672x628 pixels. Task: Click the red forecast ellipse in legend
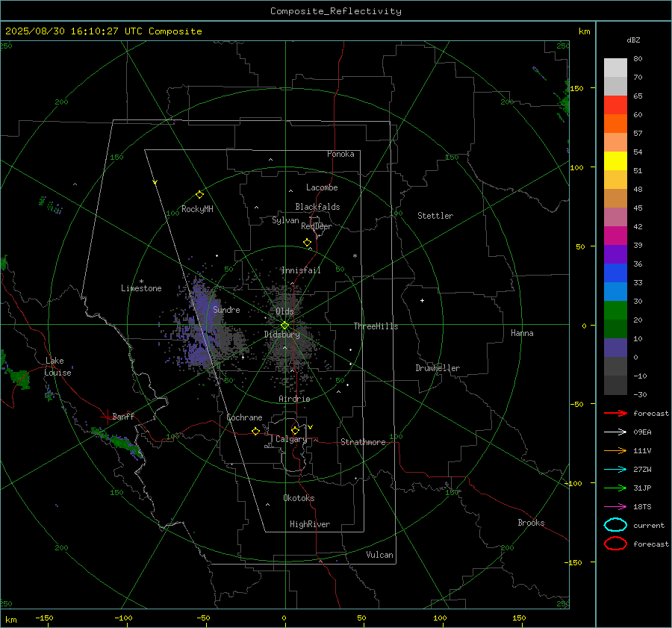[615, 544]
